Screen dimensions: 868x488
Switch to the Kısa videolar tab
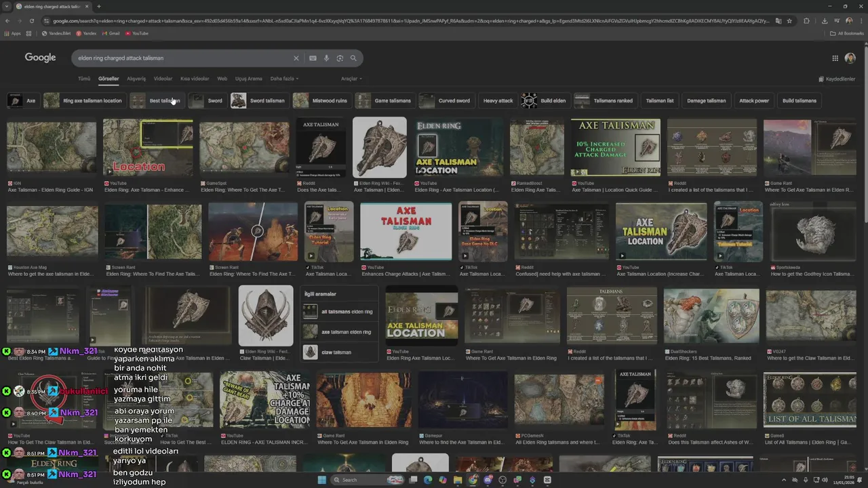pos(195,79)
